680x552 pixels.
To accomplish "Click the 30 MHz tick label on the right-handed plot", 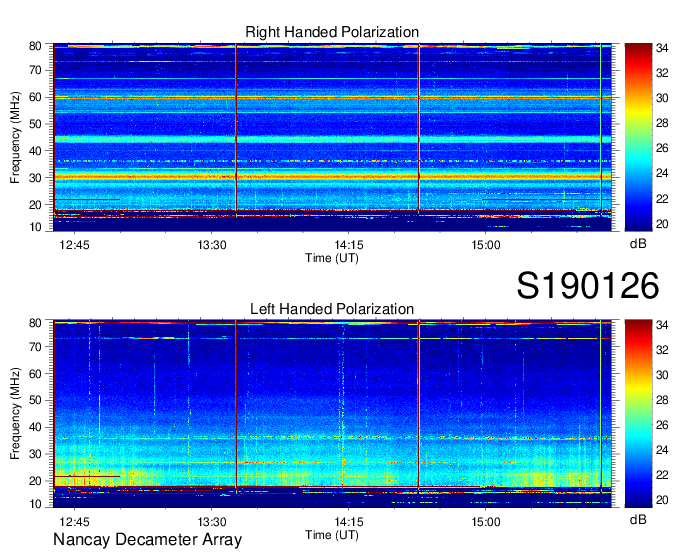I will click(35, 178).
